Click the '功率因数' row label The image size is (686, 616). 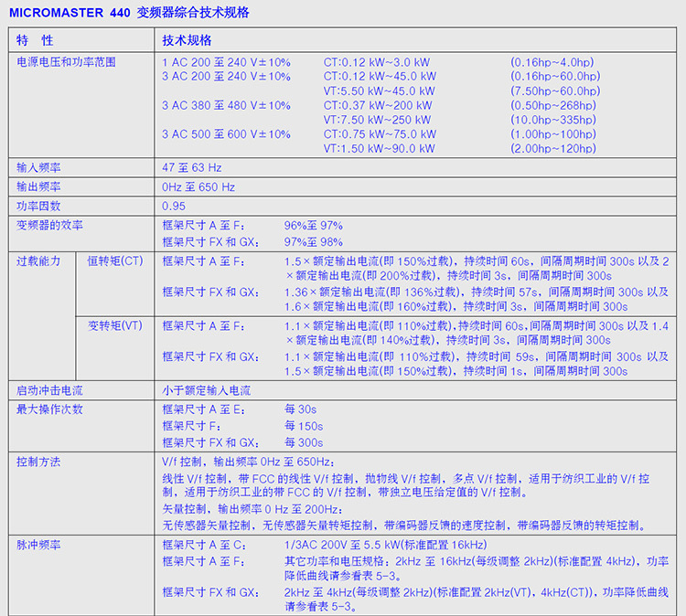pos(38,206)
